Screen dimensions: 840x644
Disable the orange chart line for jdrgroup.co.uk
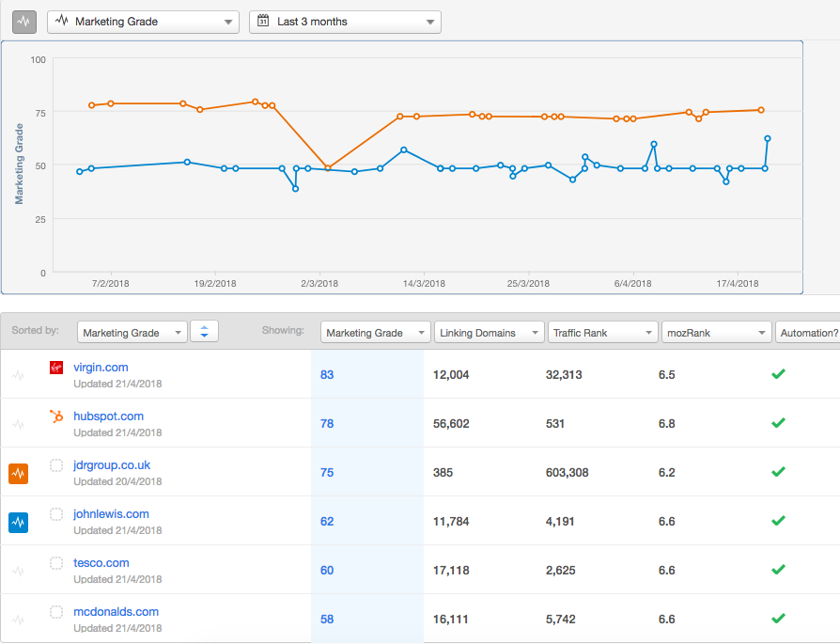(18, 474)
